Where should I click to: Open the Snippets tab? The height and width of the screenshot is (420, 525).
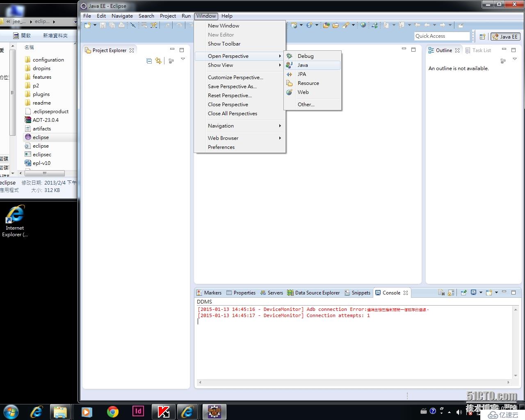[x=358, y=293]
